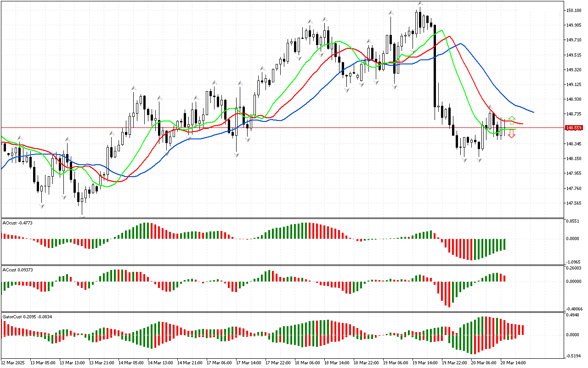Image resolution: width=588 pixels, height=368 pixels.
Task: Click the 20 Mar 14:00 time label
Action: pyautogui.click(x=513, y=363)
